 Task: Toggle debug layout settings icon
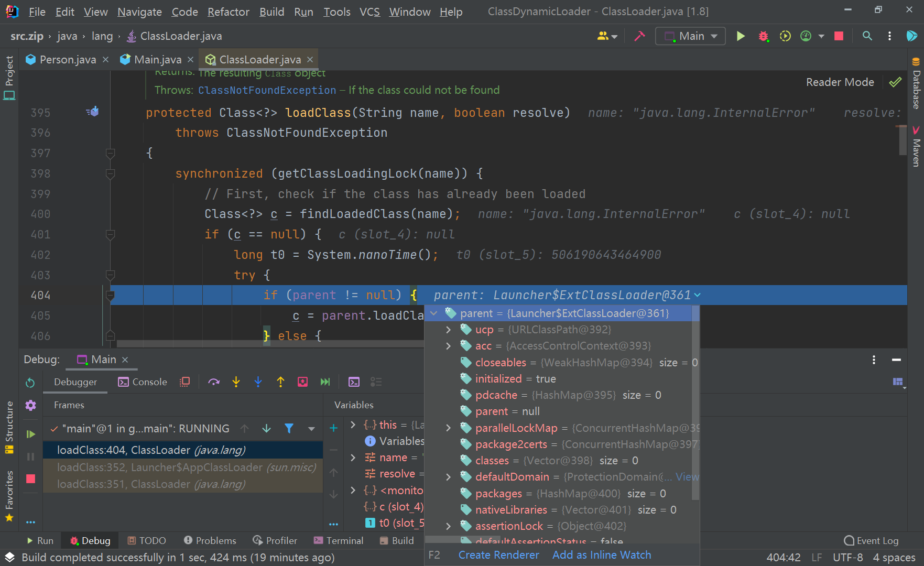[x=897, y=382]
